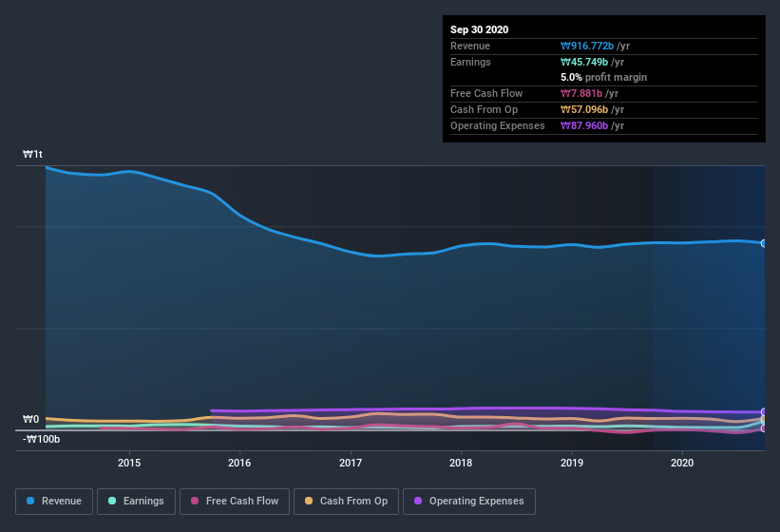This screenshot has width=780, height=532.
Task: Select the 2018 x-axis label
Action: click(461, 463)
